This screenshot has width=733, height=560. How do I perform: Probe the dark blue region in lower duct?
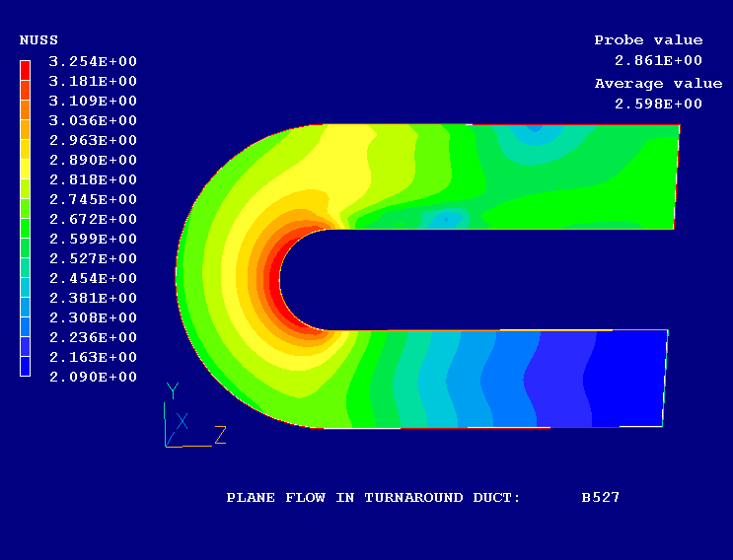pos(622,380)
